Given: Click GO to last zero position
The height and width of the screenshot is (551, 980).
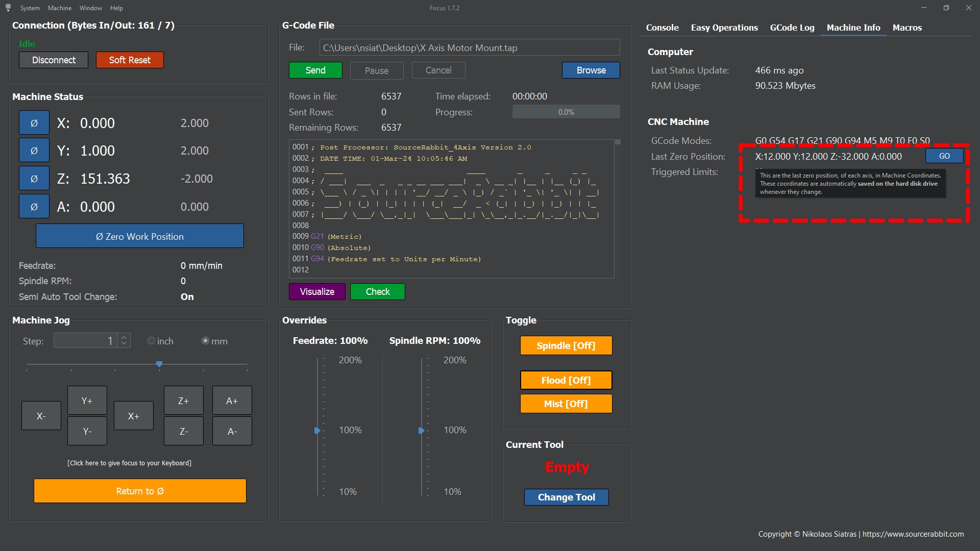Looking at the screenshot, I should tap(944, 156).
